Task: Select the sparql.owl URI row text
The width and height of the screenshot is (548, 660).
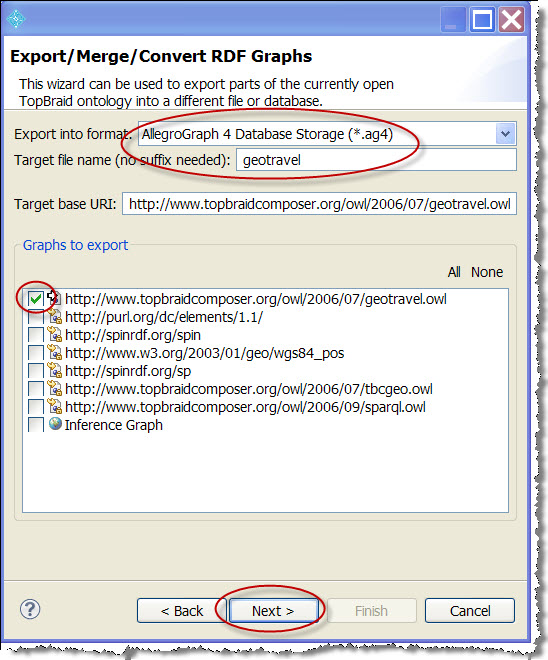Action: click(x=245, y=407)
